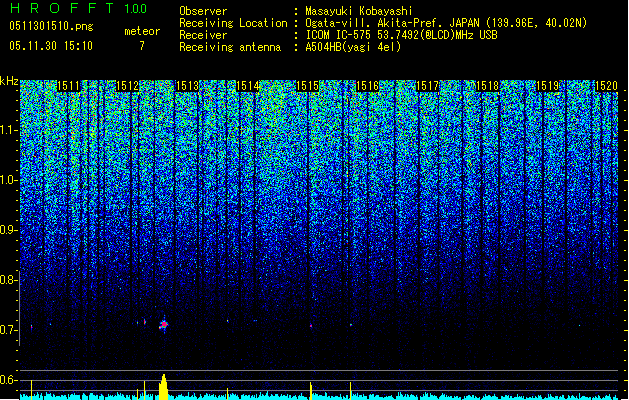Click the 1.1 frequency axis label
This screenshot has height=400, width=629.
tap(9, 130)
